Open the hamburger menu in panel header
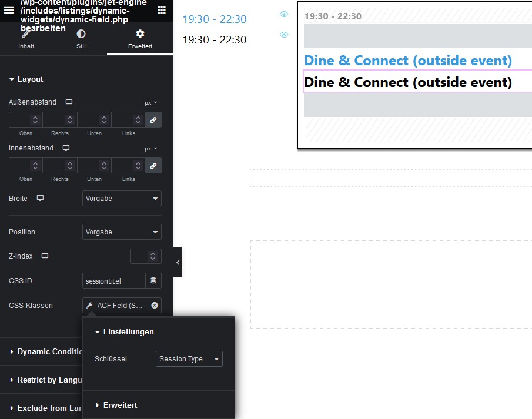 9,10
